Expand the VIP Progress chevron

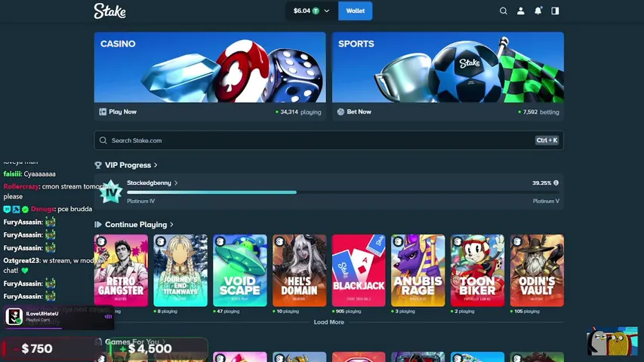pyautogui.click(x=156, y=165)
